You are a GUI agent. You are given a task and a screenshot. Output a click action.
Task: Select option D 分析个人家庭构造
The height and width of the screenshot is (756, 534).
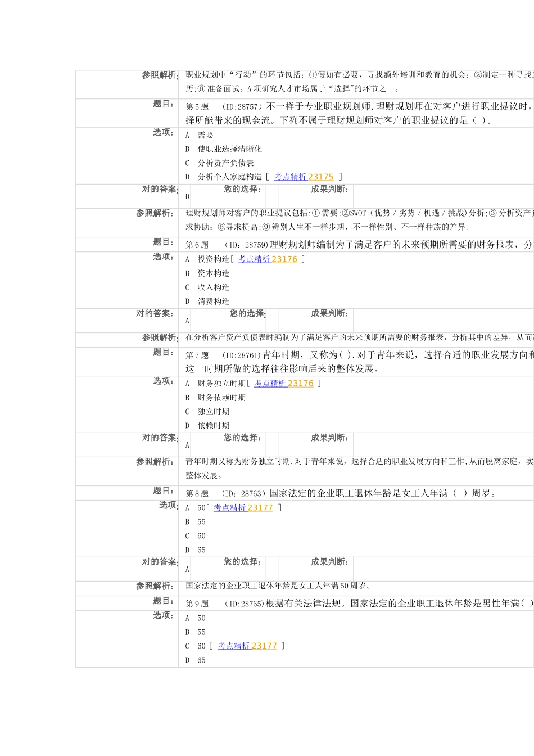pyautogui.click(x=224, y=177)
